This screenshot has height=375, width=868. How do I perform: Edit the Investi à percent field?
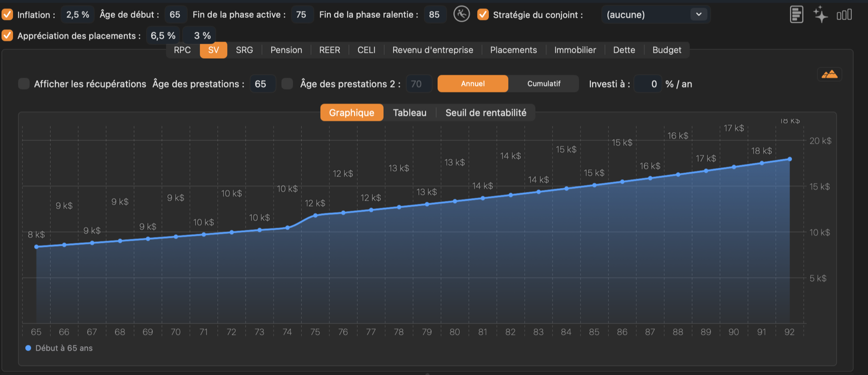[x=648, y=83]
